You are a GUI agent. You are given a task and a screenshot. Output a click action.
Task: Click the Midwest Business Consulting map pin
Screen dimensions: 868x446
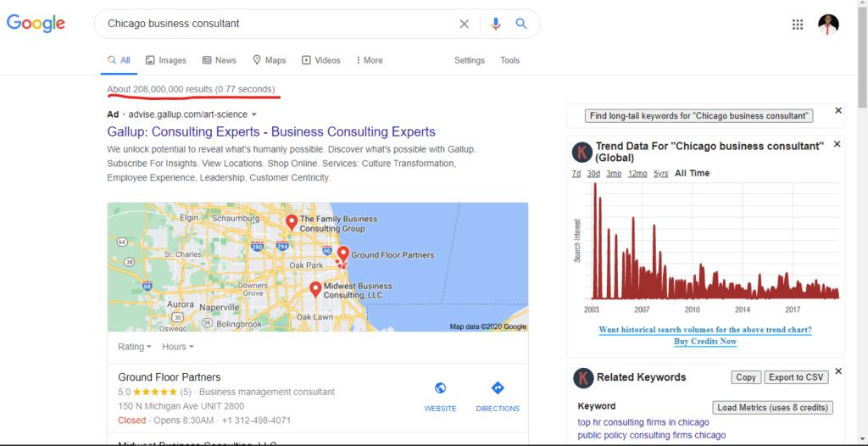[315, 289]
